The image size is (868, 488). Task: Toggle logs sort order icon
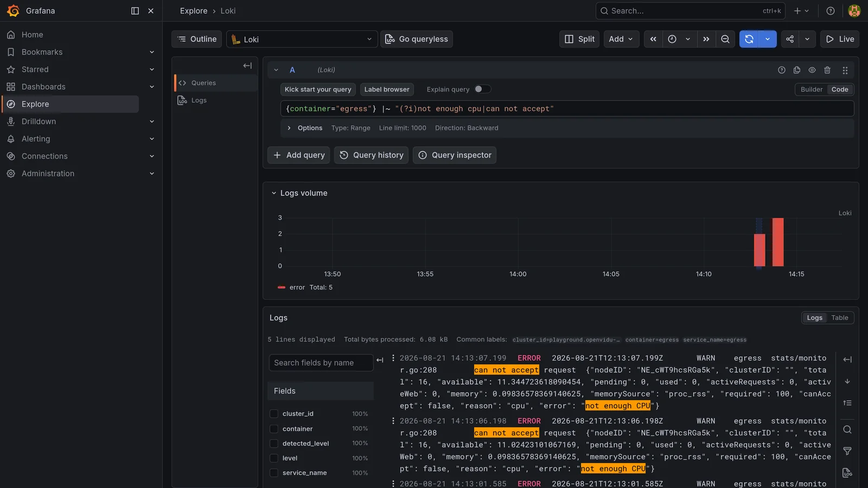[x=847, y=403]
